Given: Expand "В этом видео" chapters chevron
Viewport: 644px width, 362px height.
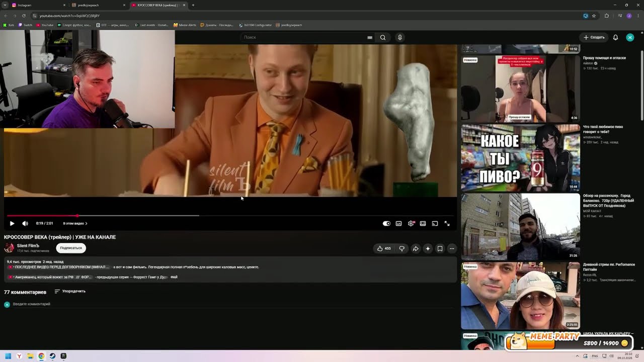Looking at the screenshot, I should pyautogui.click(x=87, y=223).
